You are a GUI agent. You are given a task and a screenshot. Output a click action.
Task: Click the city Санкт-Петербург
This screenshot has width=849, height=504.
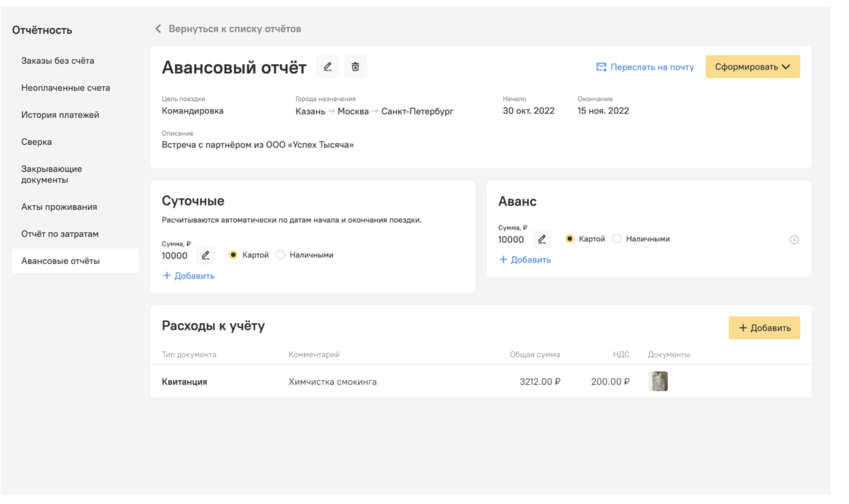click(x=417, y=111)
